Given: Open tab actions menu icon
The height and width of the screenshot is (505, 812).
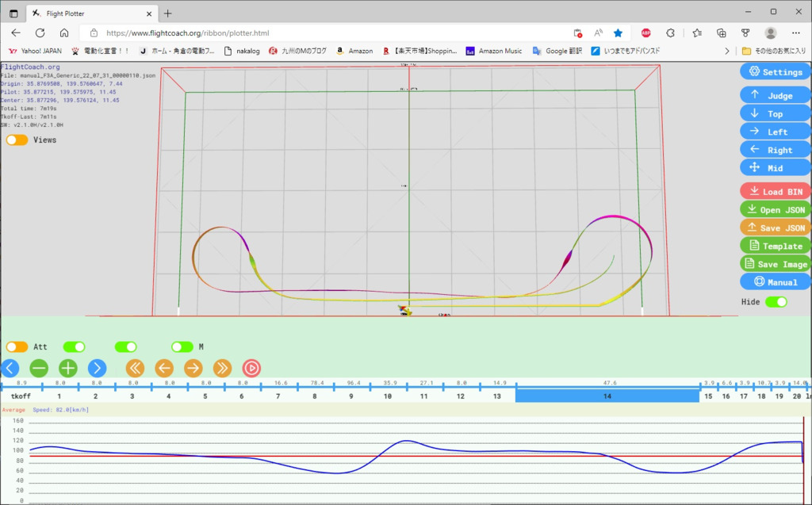Looking at the screenshot, I should click(x=13, y=14).
